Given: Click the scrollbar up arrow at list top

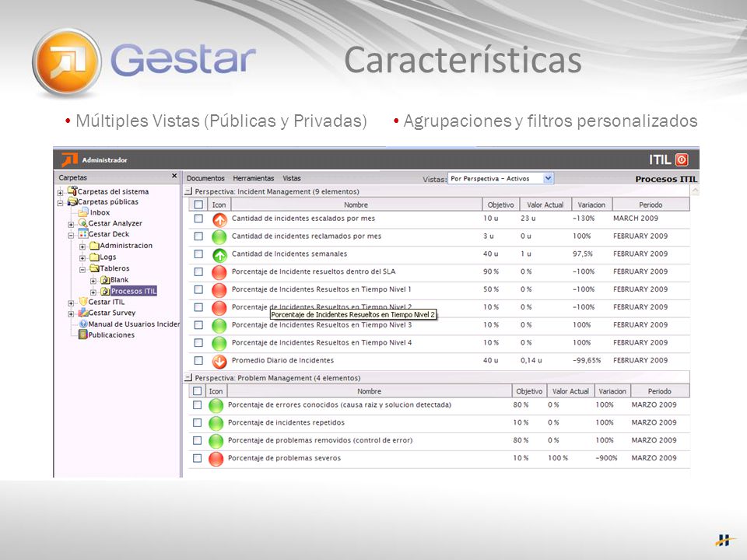Looking at the screenshot, I should [695, 191].
